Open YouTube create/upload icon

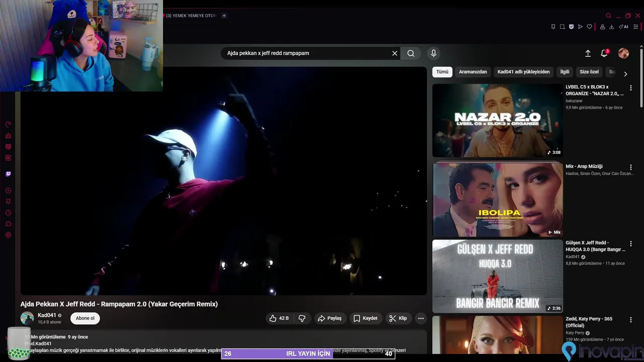point(588,53)
